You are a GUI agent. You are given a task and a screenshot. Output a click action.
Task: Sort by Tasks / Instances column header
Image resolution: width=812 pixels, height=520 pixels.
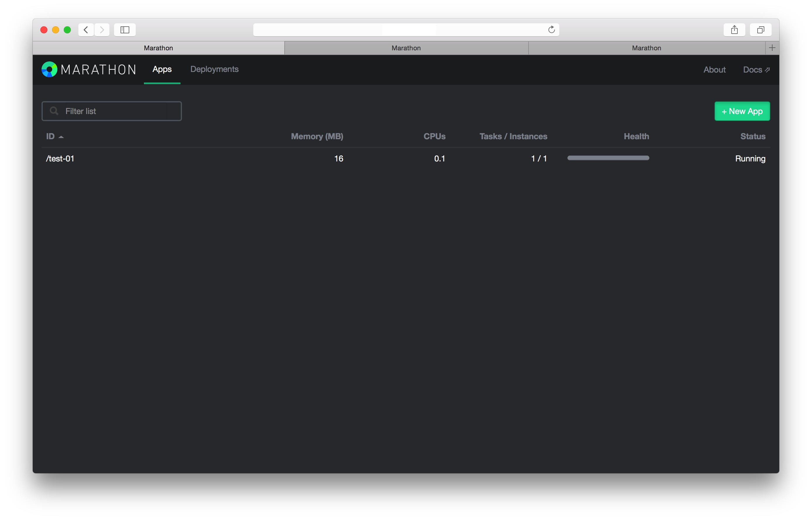point(513,136)
